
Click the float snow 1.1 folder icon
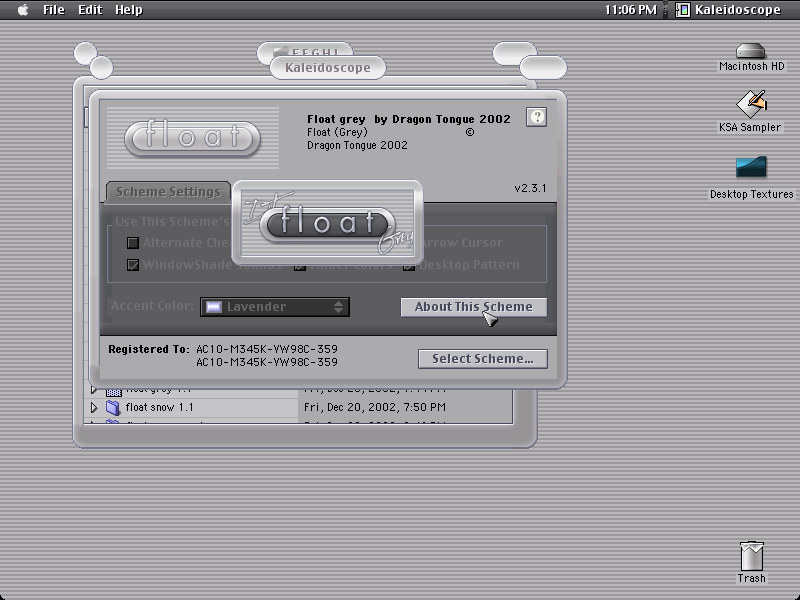[113, 407]
